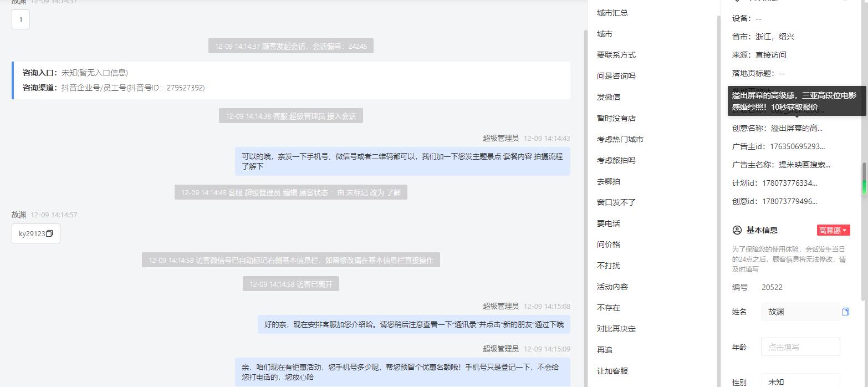Pick the 让加客服 quick reply

(612, 371)
